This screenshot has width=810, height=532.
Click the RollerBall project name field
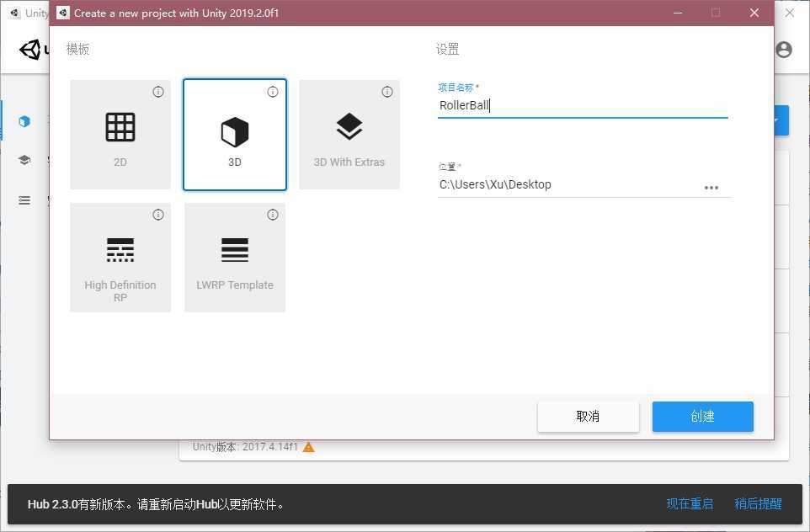click(x=583, y=105)
